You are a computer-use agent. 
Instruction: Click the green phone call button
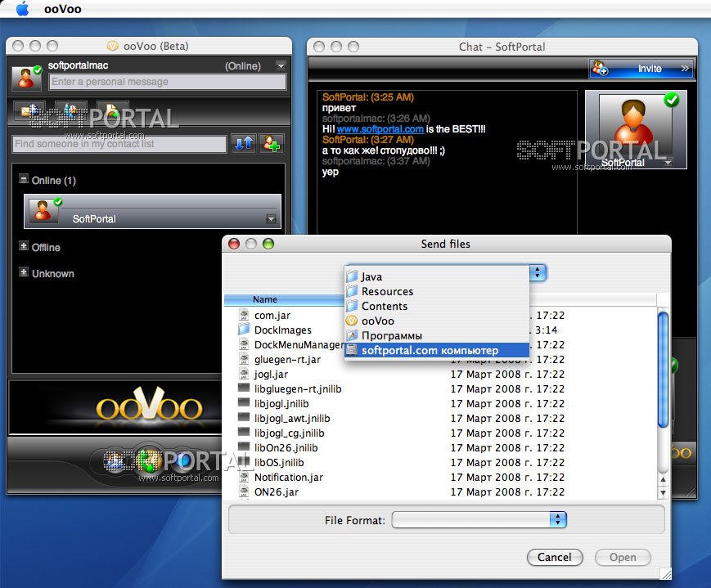[148, 461]
